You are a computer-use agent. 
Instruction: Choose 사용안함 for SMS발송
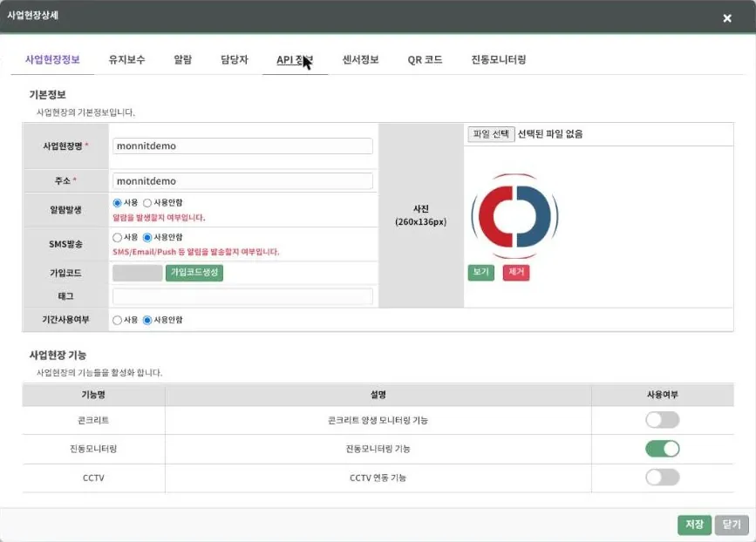147,238
